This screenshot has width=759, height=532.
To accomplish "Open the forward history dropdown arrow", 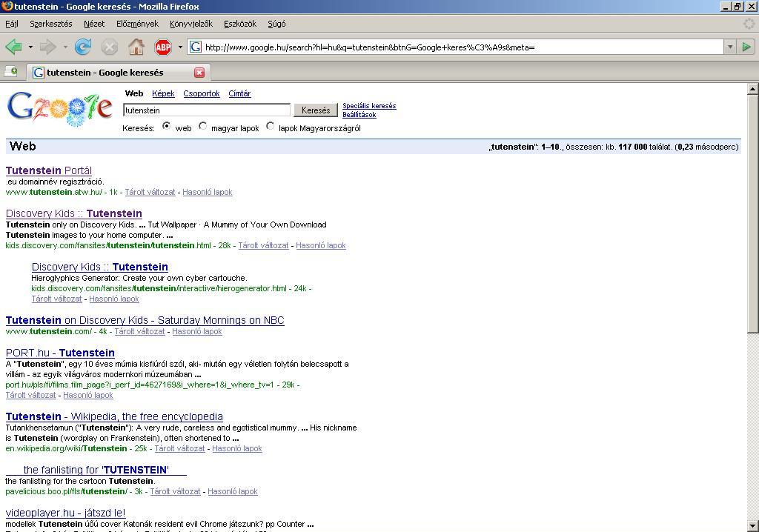I will (65, 47).
